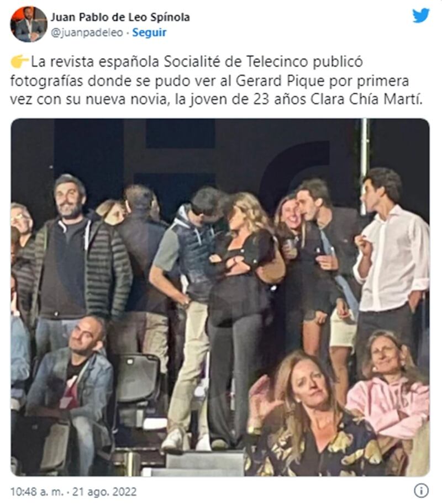
Task: Click the pointing hand emoji in tweet
Action: (x=19, y=61)
